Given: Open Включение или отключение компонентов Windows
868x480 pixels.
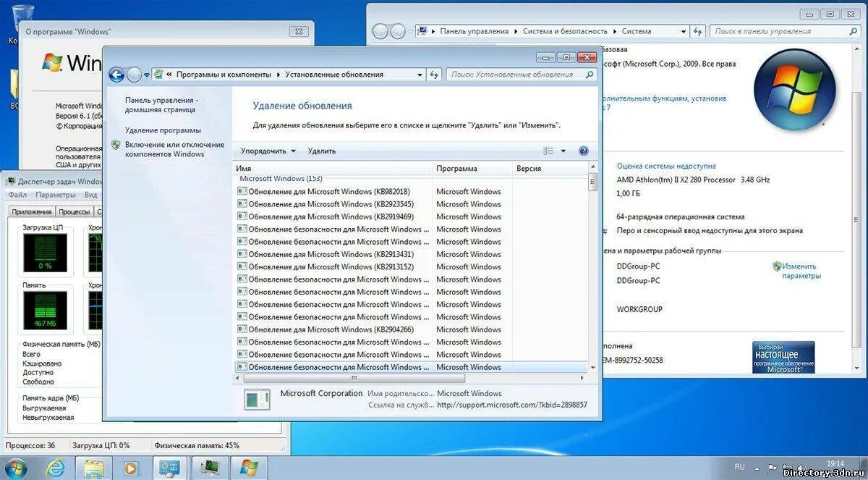Looking at the screenshot, I should click(174, 149).
